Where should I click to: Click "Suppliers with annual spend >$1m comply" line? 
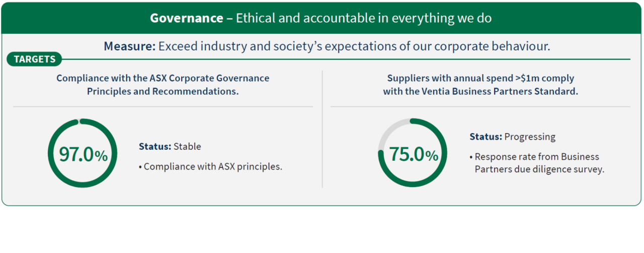[x=480, y=78]
